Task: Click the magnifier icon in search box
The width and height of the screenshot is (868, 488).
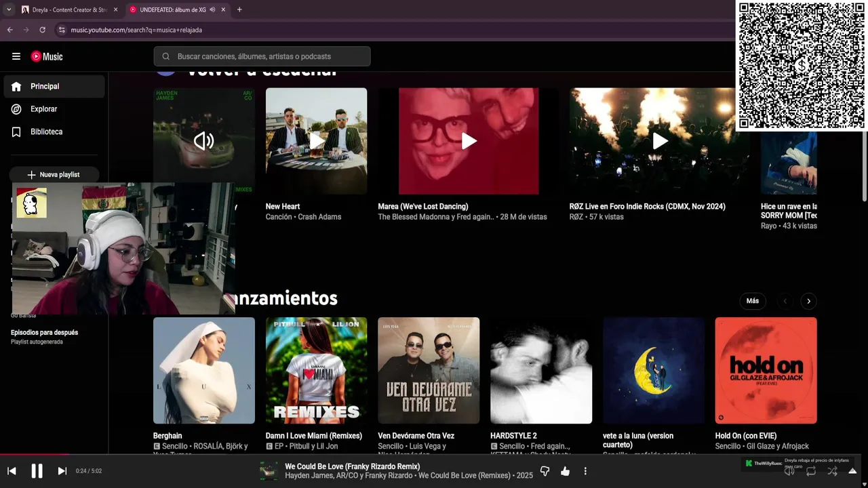Action: tap(165, 56)
